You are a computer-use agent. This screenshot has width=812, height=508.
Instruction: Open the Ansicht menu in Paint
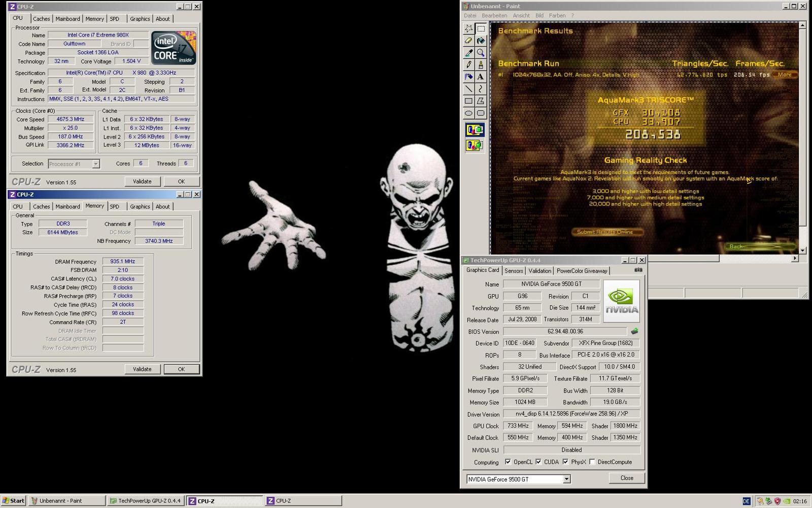pyautogui.click(x=521, y=16)
